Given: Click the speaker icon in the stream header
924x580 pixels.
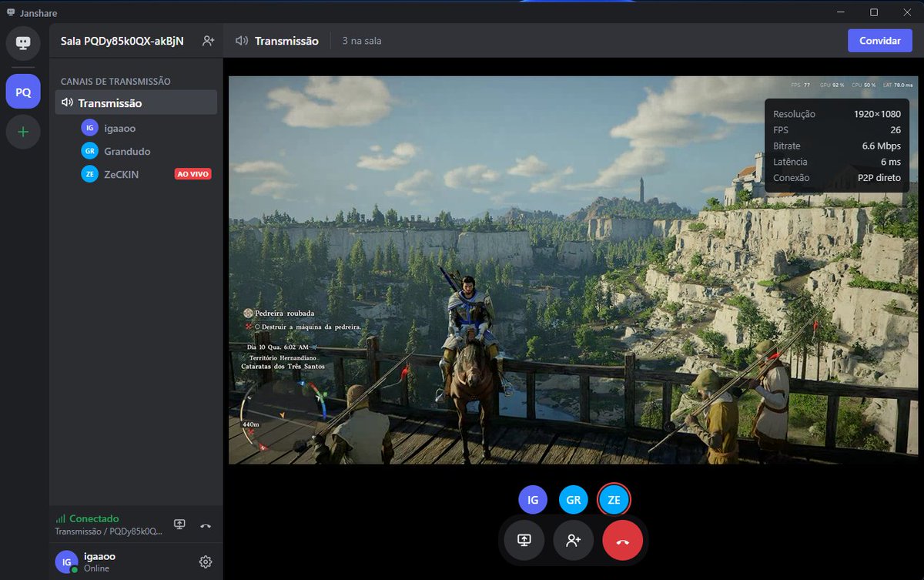Looking at the screenshot, I should 242,41.
